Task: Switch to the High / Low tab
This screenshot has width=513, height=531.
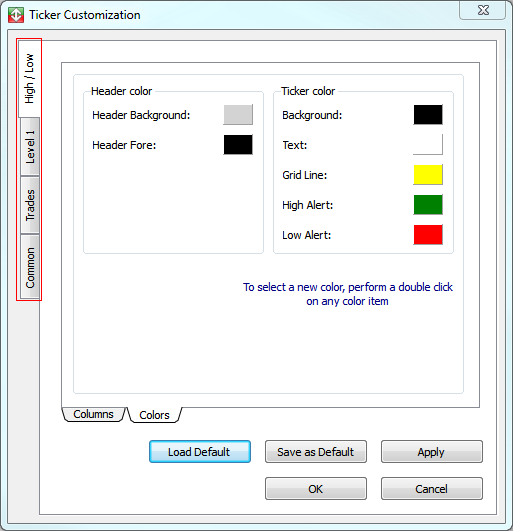Action: [29, 79]
